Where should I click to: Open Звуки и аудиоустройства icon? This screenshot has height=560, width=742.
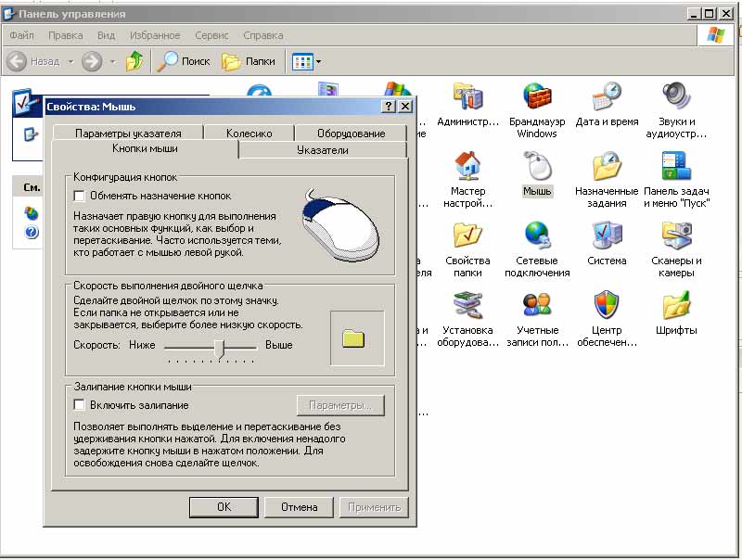(676, 97)
